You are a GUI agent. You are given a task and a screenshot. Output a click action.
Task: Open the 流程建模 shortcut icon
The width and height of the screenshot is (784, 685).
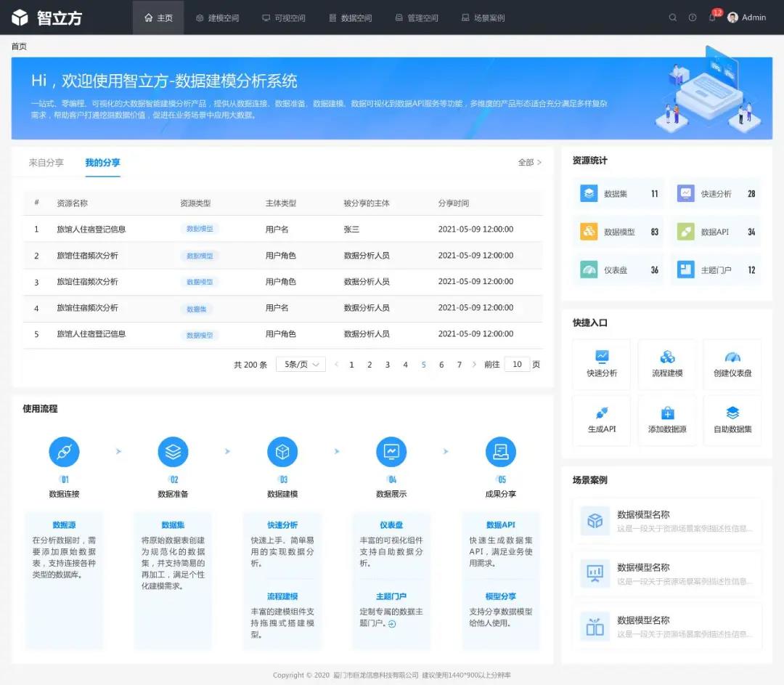click(667, 357)
